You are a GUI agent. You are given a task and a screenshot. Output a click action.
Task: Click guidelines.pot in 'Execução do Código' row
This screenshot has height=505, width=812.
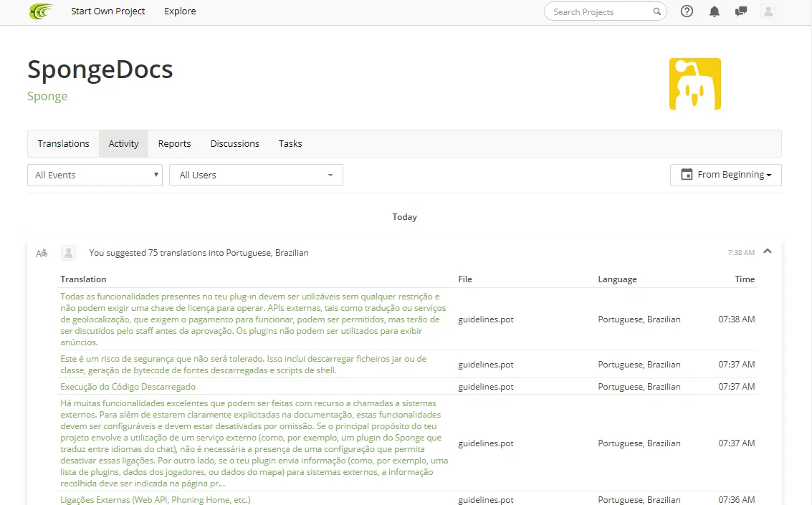pos(486,387)
